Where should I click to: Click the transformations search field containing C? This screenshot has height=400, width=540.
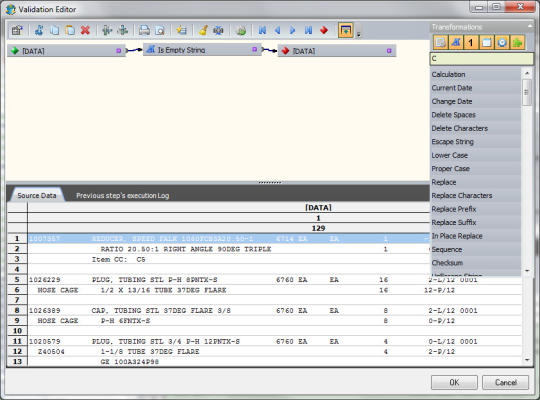(x=481, y=59)
